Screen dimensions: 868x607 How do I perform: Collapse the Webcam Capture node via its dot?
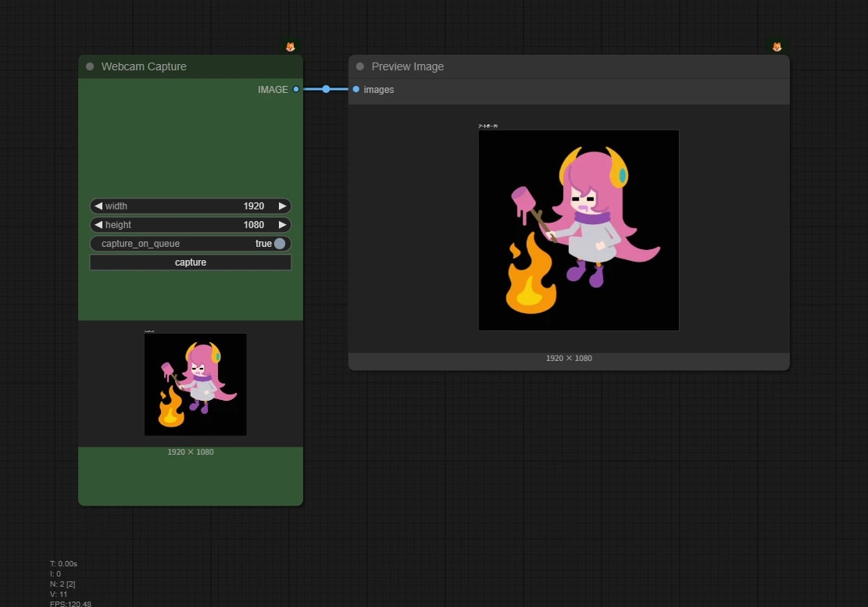(90, 66)
